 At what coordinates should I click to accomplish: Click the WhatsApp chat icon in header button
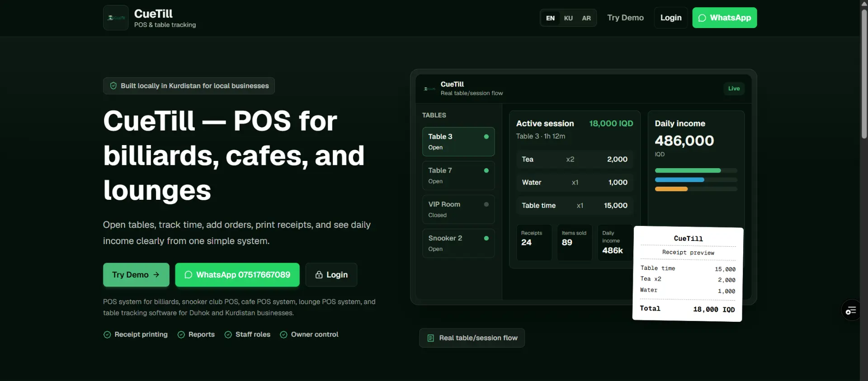(702, 18)
